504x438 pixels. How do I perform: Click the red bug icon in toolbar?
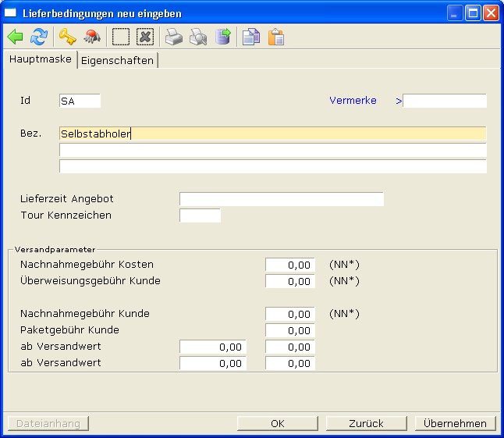click(x=92, y=37)
